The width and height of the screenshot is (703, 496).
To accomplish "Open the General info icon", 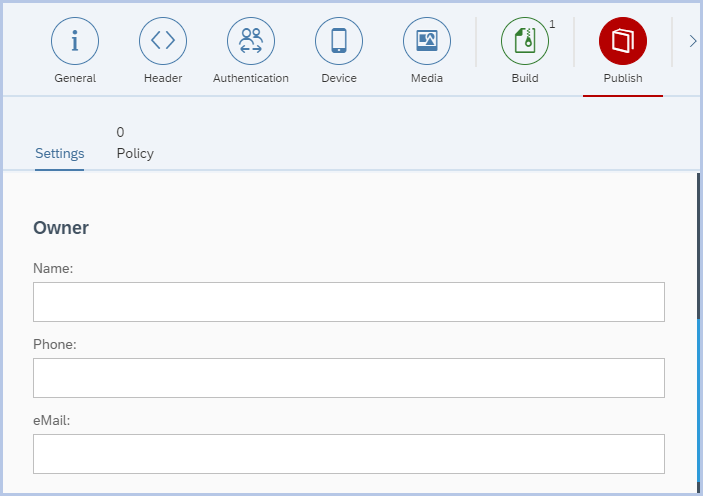I will point(75,41).
